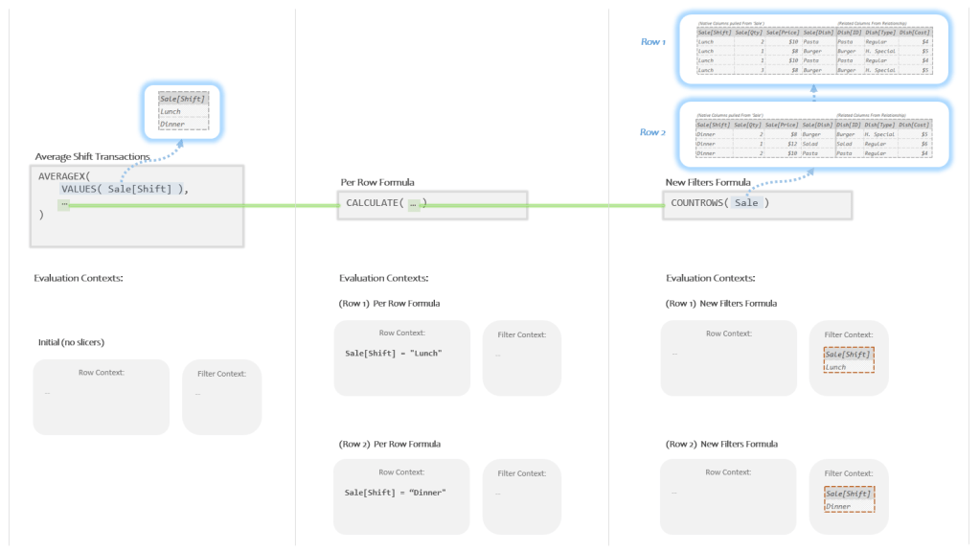Image resolution: width=980 pixels, height=552 pixels.
Task: Open the Row 1 Lunch sales table
Action: click(813, 50)
